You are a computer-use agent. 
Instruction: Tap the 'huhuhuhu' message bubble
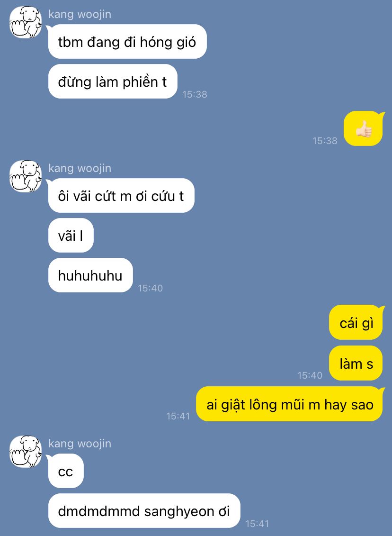pyautogui.click(x=90, y=275)
